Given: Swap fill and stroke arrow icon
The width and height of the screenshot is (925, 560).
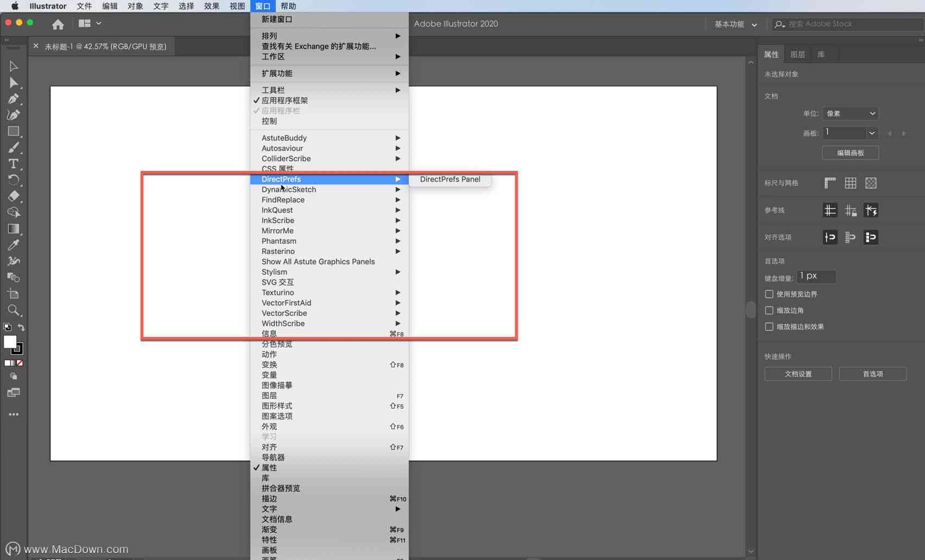Looking at the screenshot, I should 21,327.
